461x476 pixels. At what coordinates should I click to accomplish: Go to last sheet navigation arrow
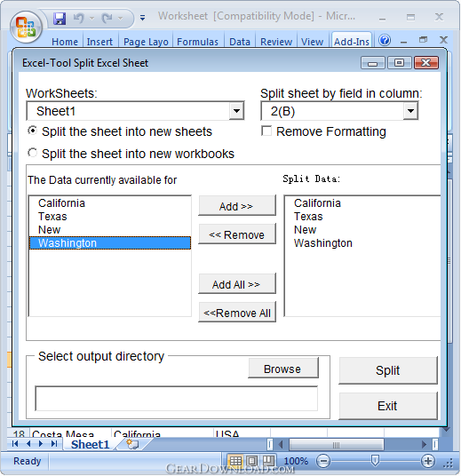tap(54, 444)
